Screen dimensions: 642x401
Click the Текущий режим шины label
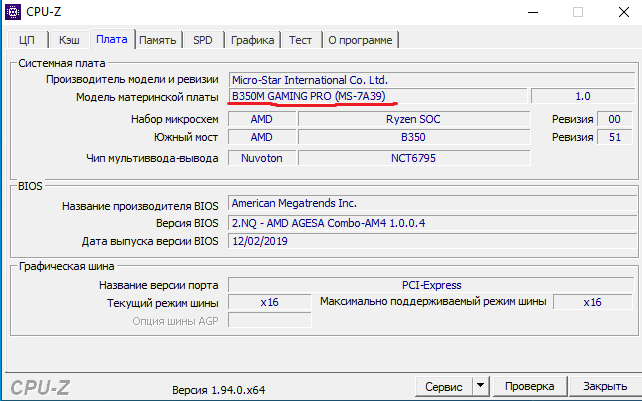click(x=163, y=303)
